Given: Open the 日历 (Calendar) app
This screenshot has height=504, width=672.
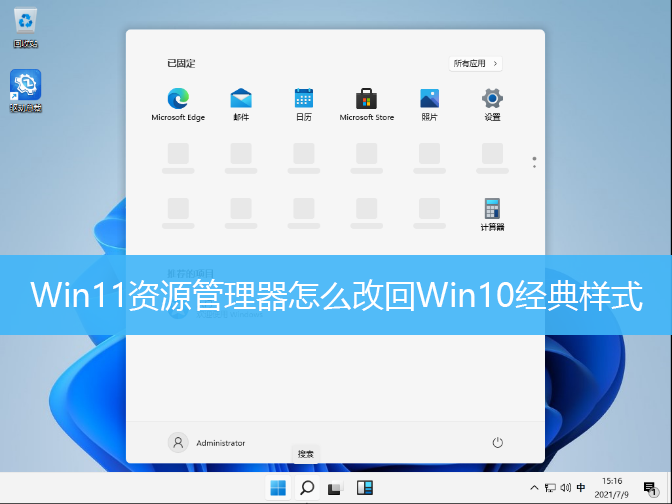Looking at the screenshot, I should [x=304, y=99].
